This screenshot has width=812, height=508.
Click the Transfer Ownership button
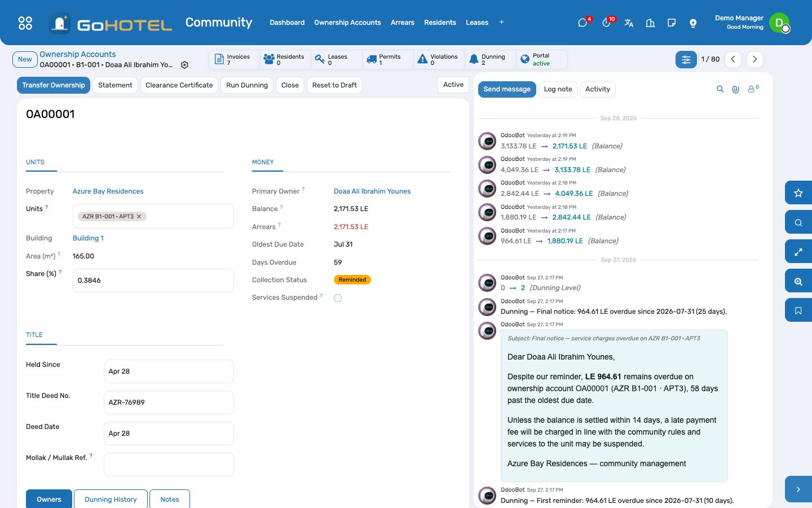click(54, 85)
